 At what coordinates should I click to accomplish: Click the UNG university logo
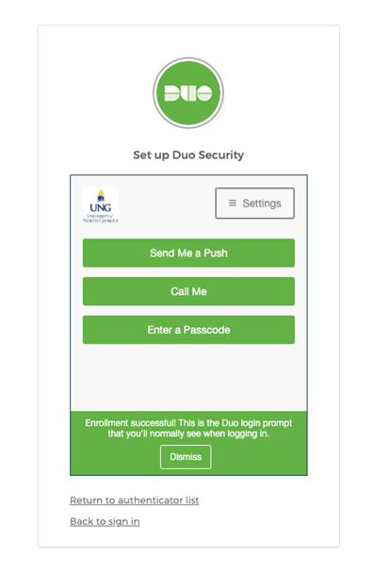click(x=101, y=205)
